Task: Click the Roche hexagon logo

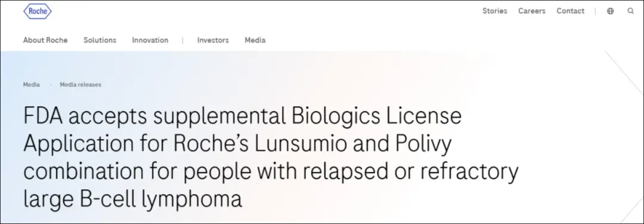Action: [38, 11]
